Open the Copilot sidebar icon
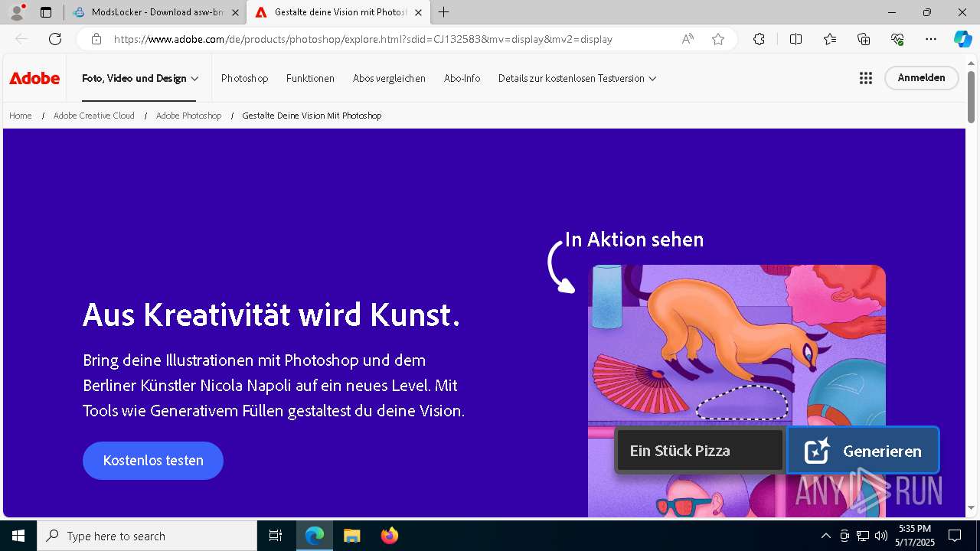980x551 pixels. pos(962,39)
